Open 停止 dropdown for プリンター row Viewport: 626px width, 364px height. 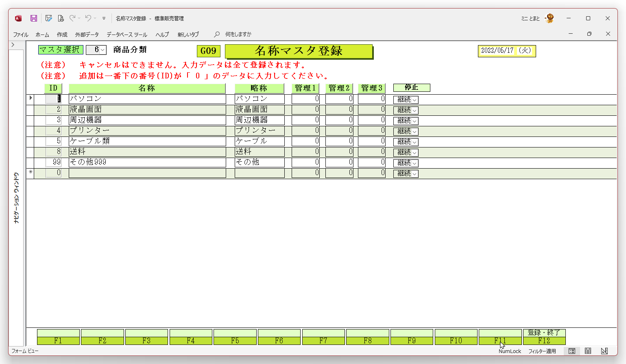pyautogui.click(x=414, y=131)
